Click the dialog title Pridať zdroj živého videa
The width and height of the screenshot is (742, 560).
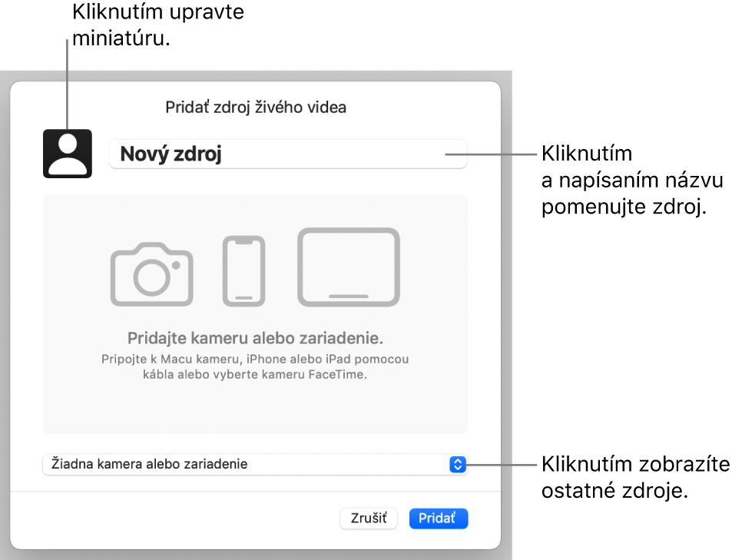point(256,107)
